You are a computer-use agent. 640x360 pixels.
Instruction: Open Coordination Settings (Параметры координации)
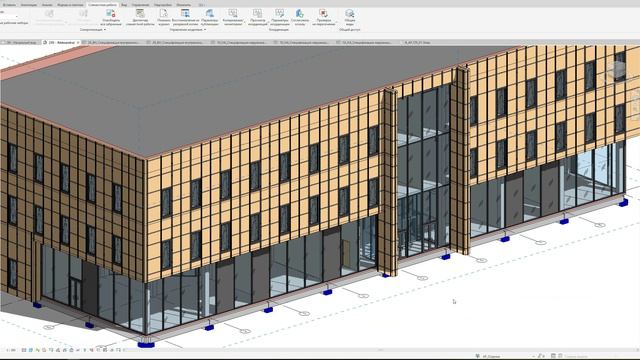point(280,18)
